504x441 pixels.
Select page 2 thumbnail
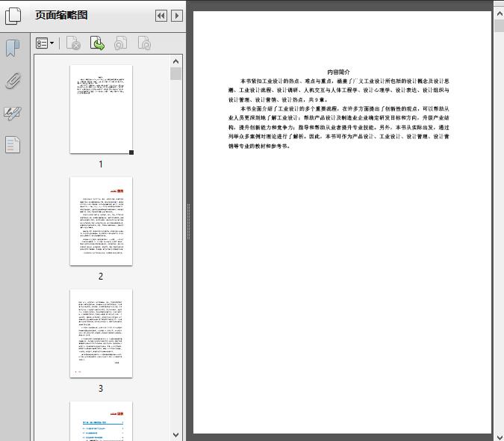(101, 221)
